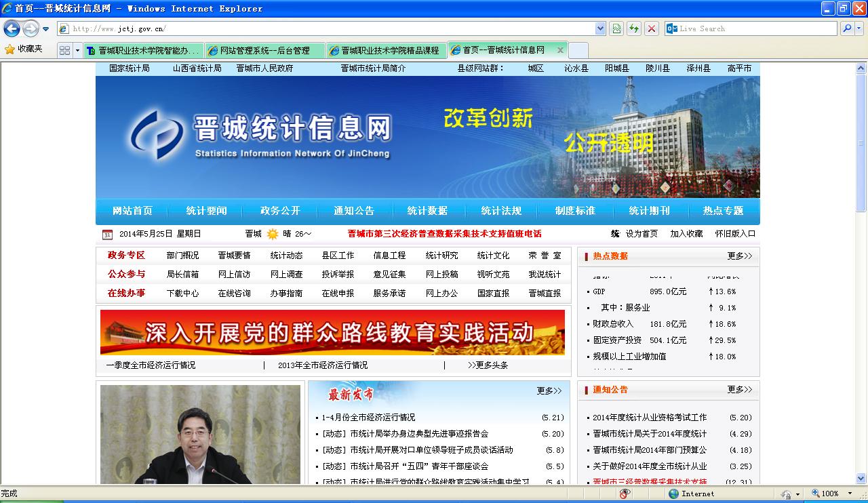Select 通知公告 in navigation bar
868x503 pixels.
pyautogui.click(x=354, y=211)
